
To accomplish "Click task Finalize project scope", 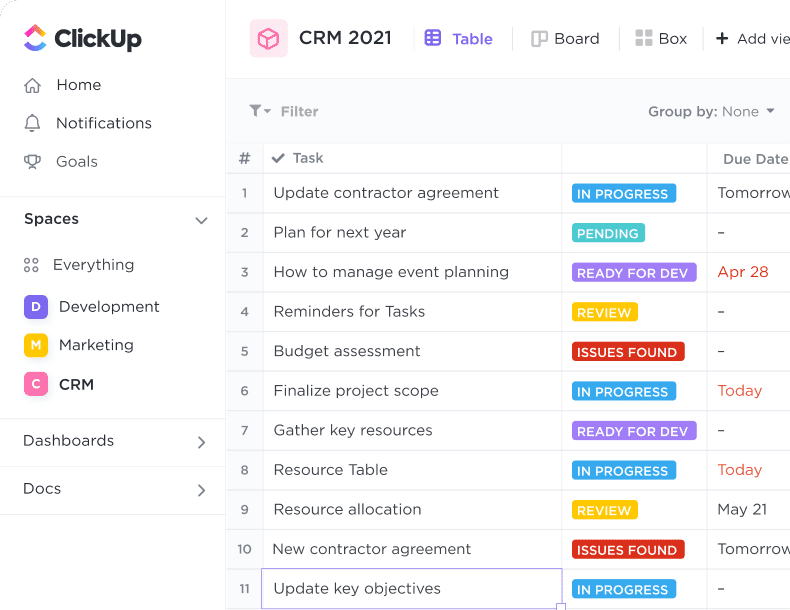I will click(356, 391).
